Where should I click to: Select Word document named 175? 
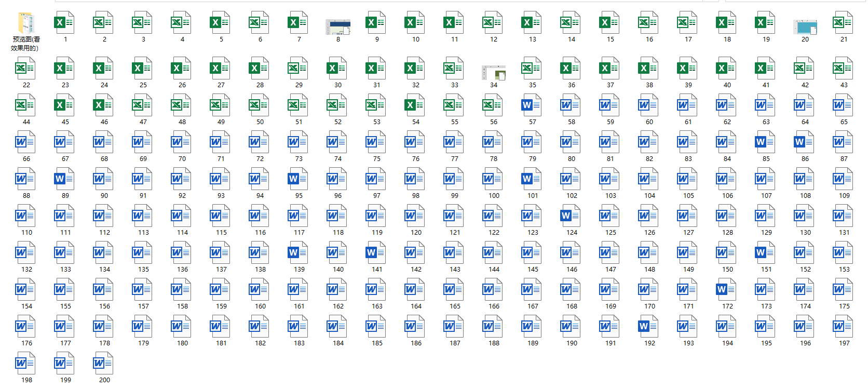[844, 290]
